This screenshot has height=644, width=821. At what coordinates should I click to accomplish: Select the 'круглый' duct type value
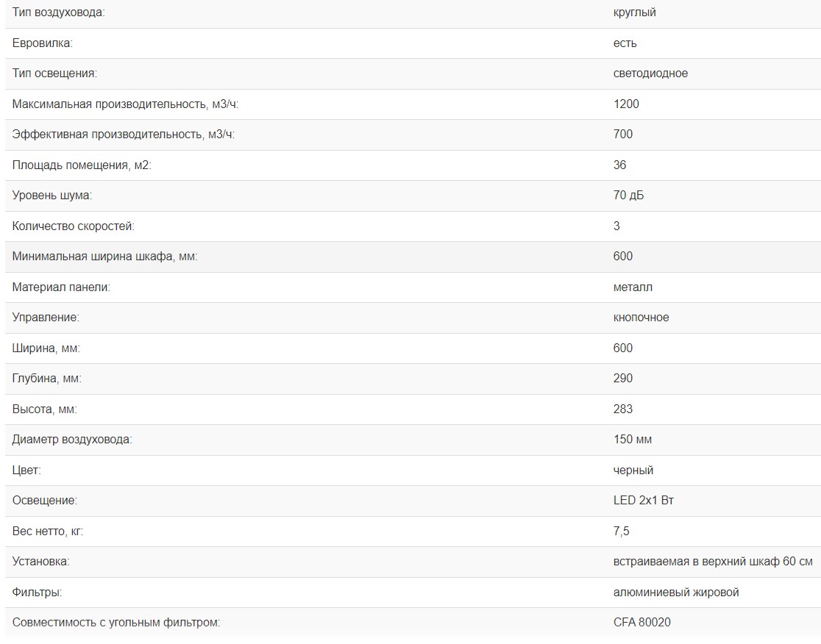click(634, 12)
